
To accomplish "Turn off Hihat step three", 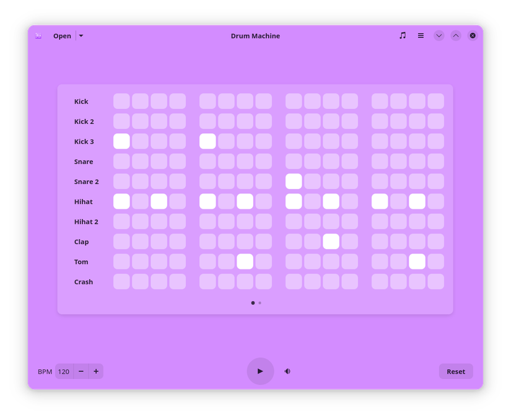I will [x=159, y=201].
